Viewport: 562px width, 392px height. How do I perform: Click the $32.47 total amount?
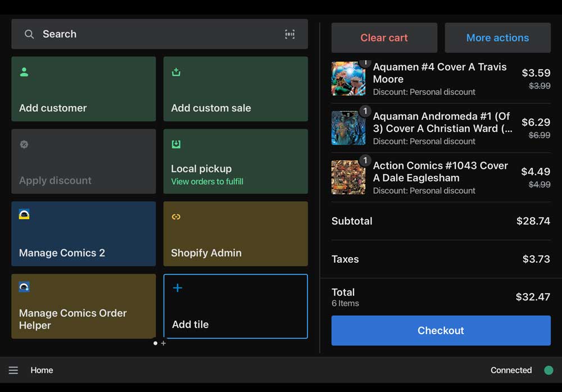(x=533, y=297)
